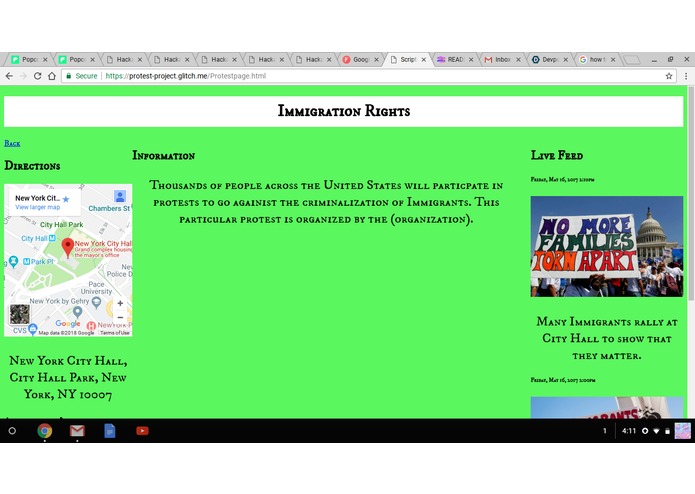Screen dimensions: 695x494
Task: Switch to the second Popc tab
Action: point(77,59)
